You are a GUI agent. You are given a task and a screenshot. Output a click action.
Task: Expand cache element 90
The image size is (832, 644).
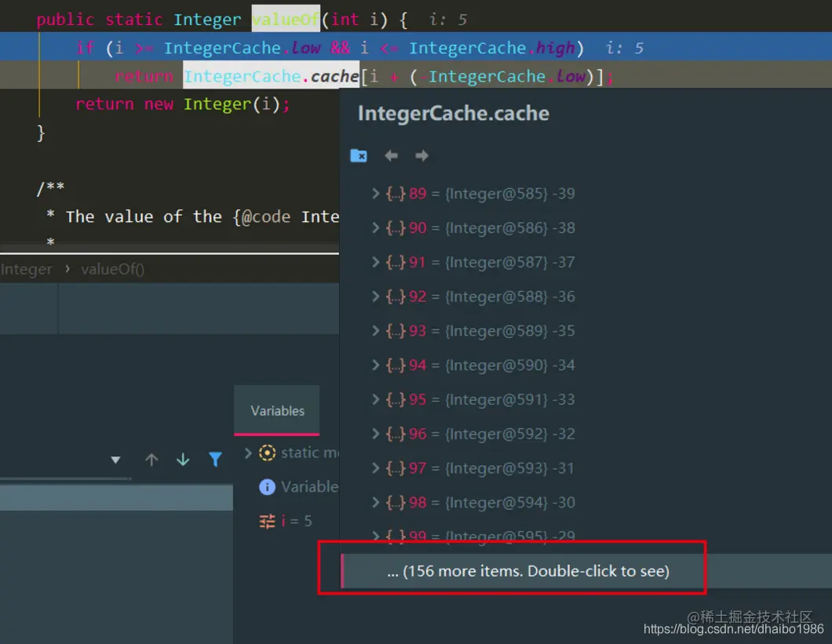point(376,227)
